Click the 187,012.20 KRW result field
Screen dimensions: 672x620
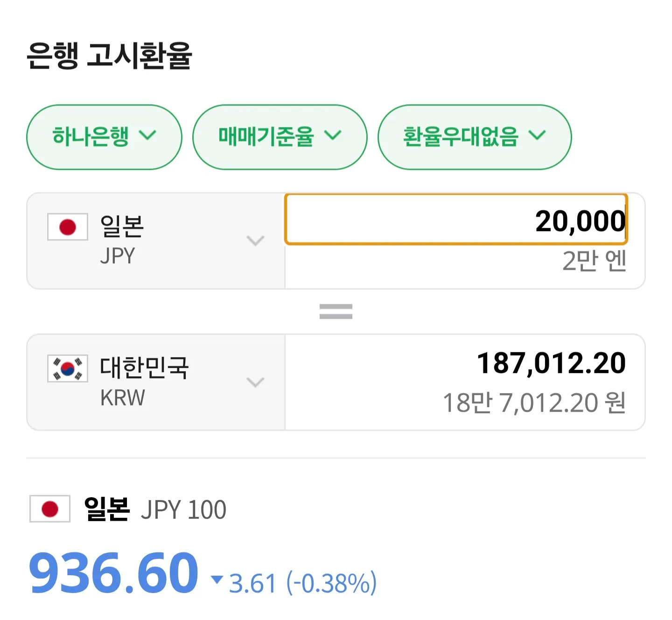coord(551,363)
